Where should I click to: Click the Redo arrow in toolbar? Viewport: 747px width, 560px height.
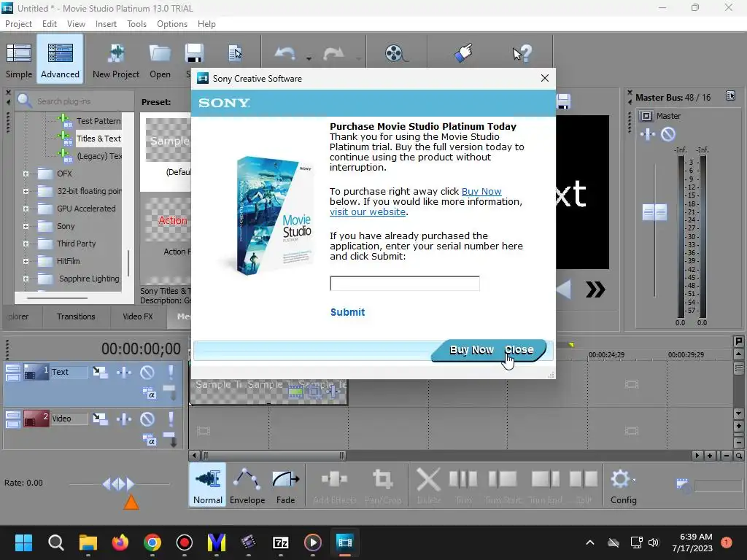click(x=333, y=53)
